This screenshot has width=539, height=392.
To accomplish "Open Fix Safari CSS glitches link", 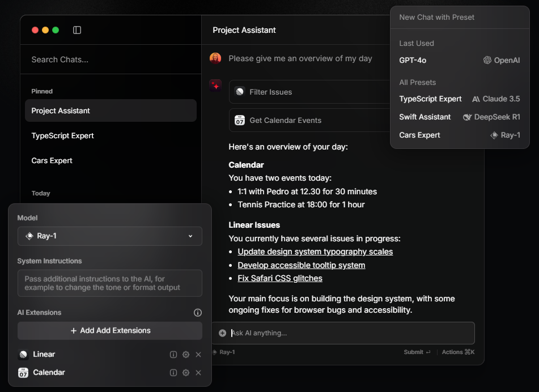I will (280, 278).
